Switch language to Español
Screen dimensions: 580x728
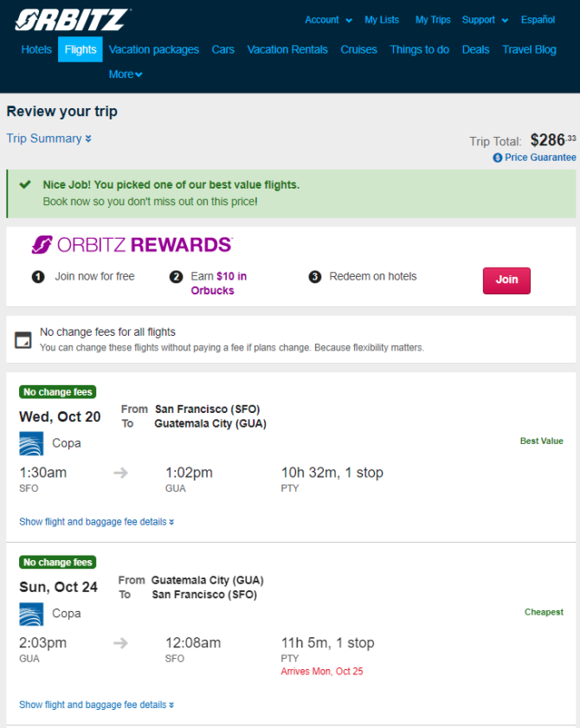(538, 20)
